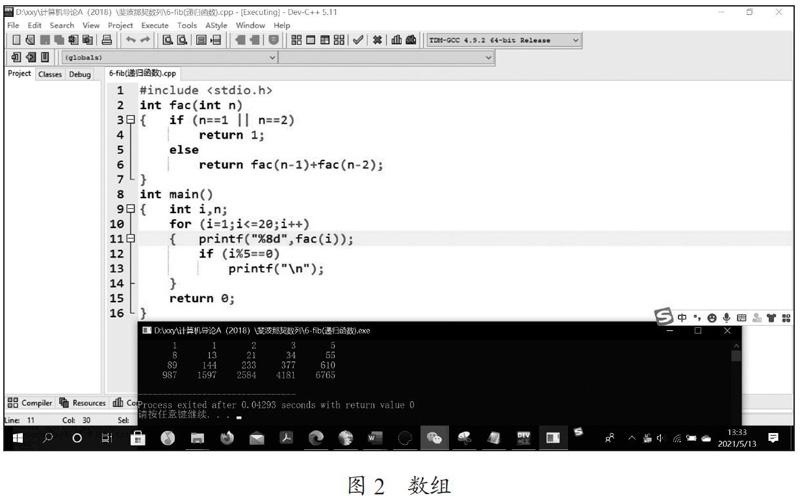Click the 'Col: 30' status bar entry

pos(76,420)
